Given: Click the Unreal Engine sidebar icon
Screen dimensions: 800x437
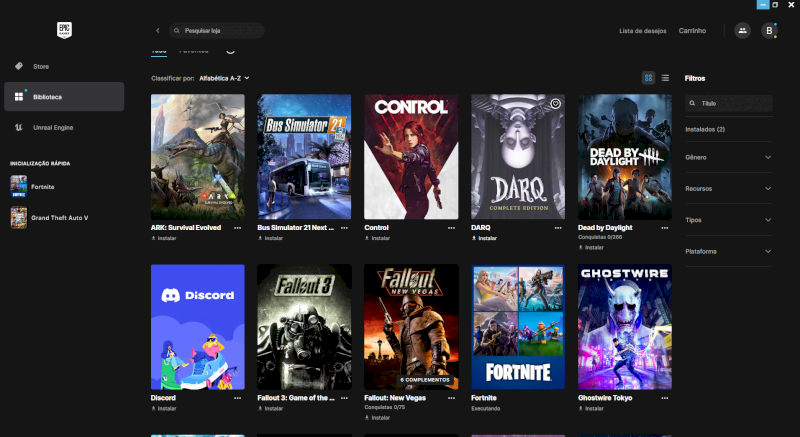Looking at the screenshot, I should click(x=19, y=127).
